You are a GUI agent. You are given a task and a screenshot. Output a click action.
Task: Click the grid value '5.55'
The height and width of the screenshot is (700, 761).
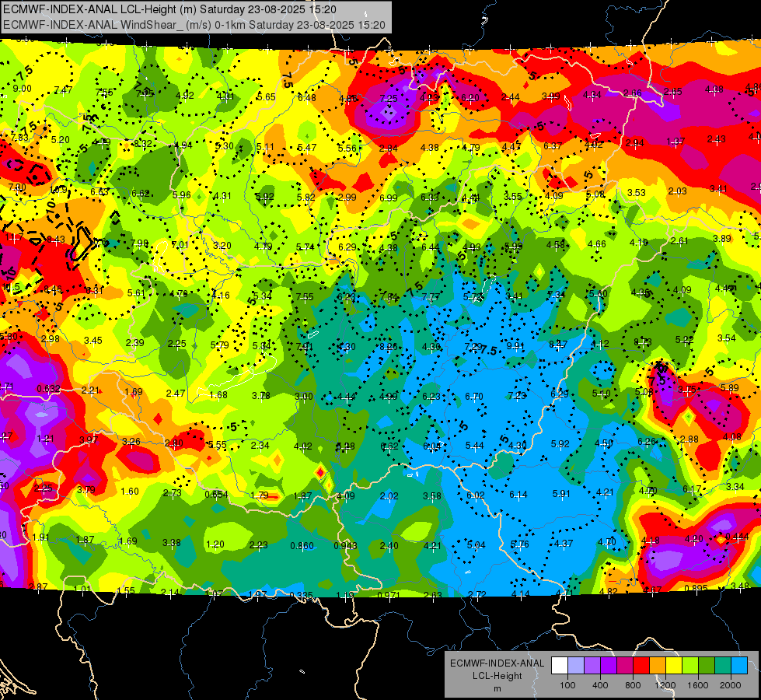(217, 445)
